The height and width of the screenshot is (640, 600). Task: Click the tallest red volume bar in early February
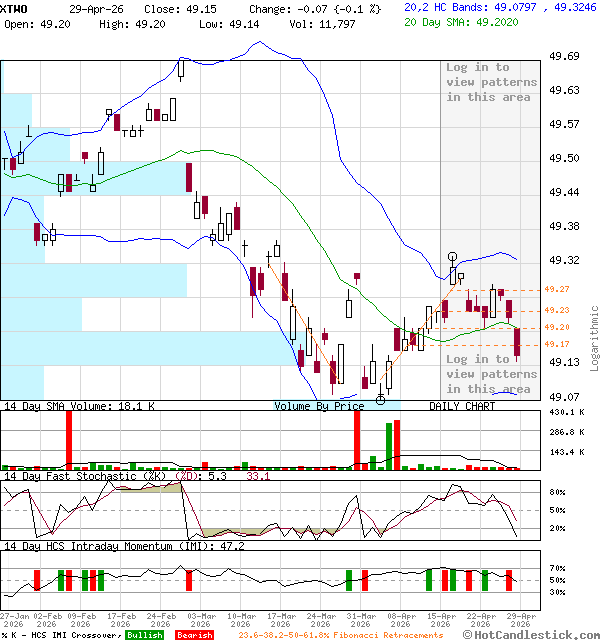(69, 439)
